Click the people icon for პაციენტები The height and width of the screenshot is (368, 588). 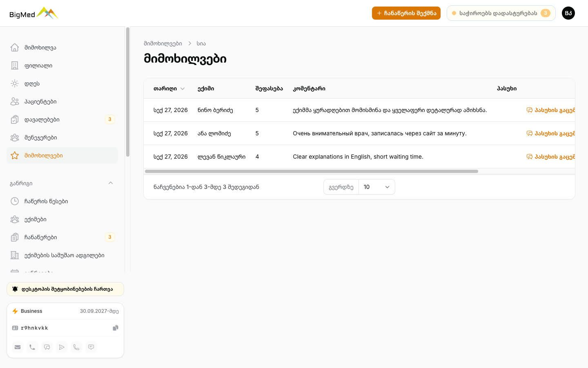15,101
